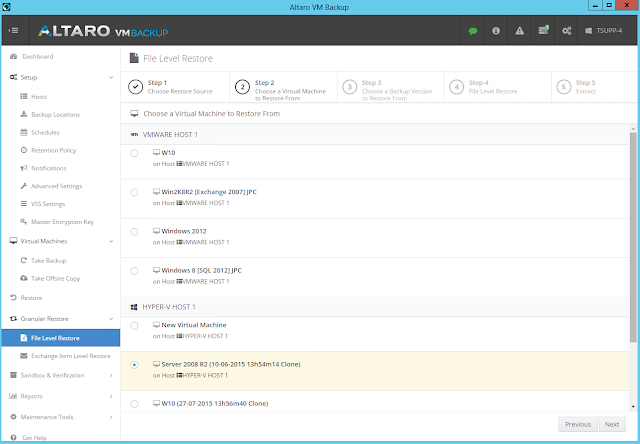
Task: Click the Restore undo arrow icon
Action: pyautogui.click(x=13, y=297)
